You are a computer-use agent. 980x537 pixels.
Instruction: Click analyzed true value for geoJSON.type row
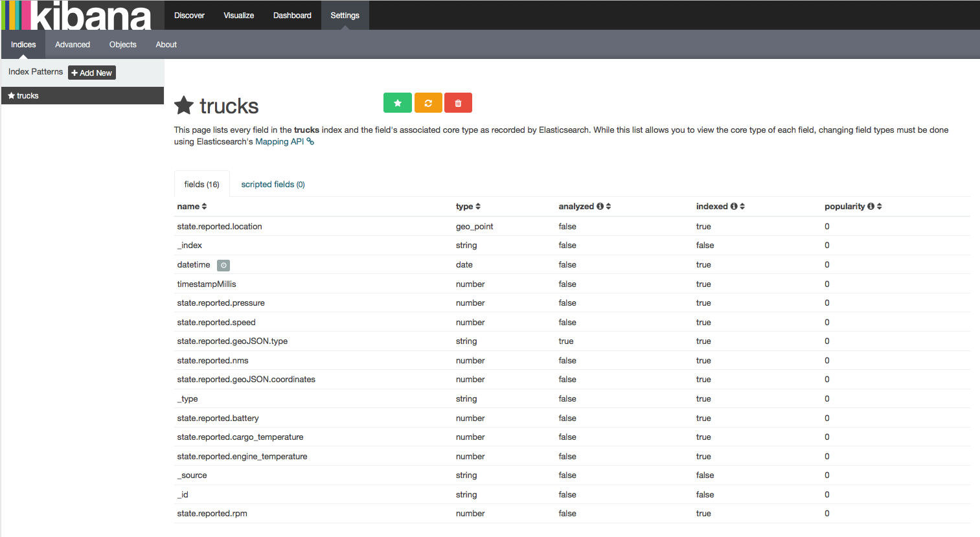(566, 341)
